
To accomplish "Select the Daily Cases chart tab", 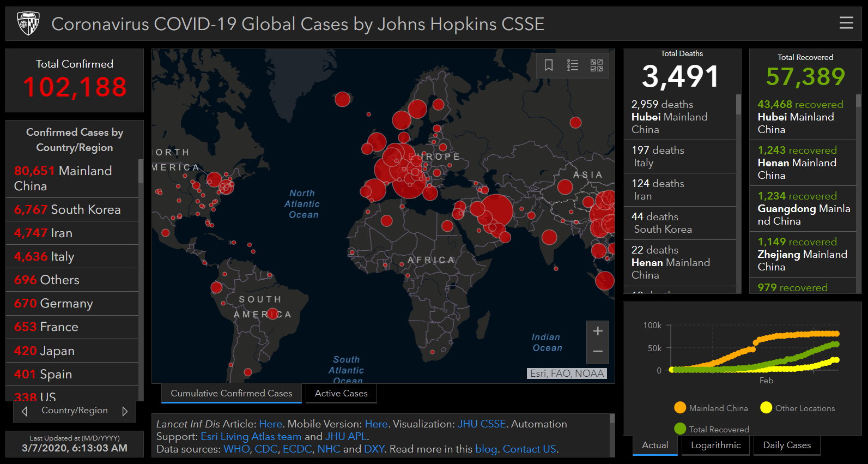I will 787,445.
